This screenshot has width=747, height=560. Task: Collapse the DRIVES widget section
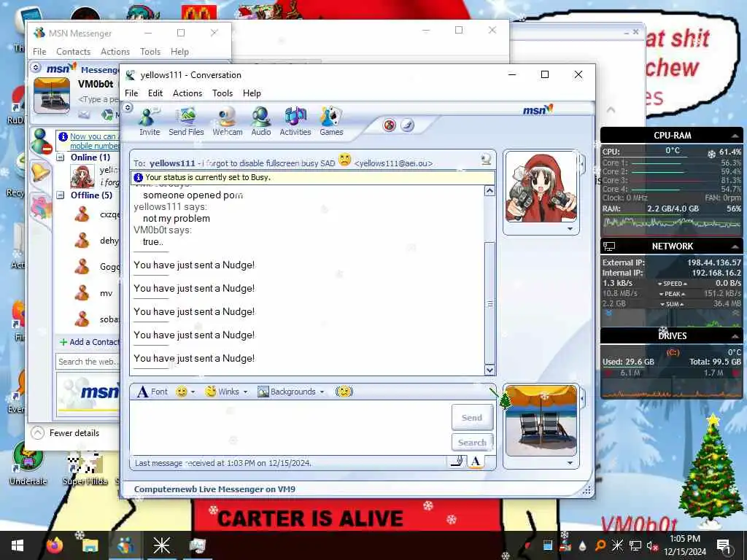735,335
